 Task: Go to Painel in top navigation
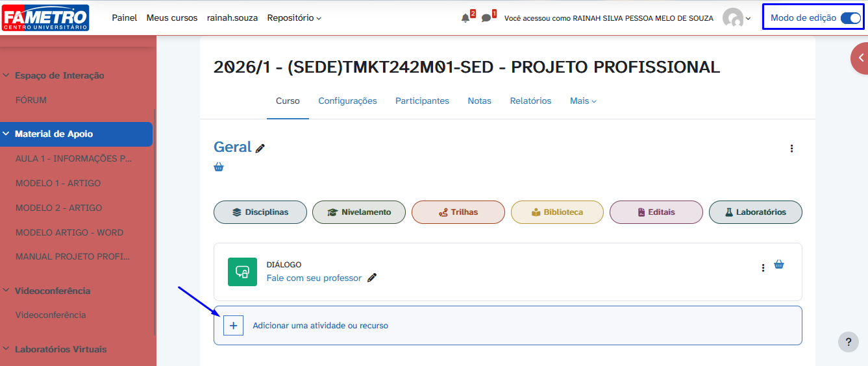(x=125, y=18)
